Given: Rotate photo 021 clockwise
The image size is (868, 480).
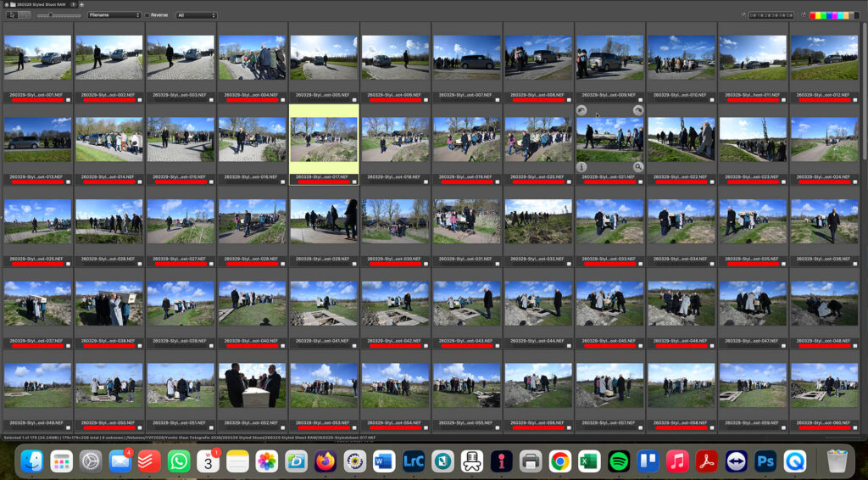Looking at the screenshot, I should coord(638,110).
